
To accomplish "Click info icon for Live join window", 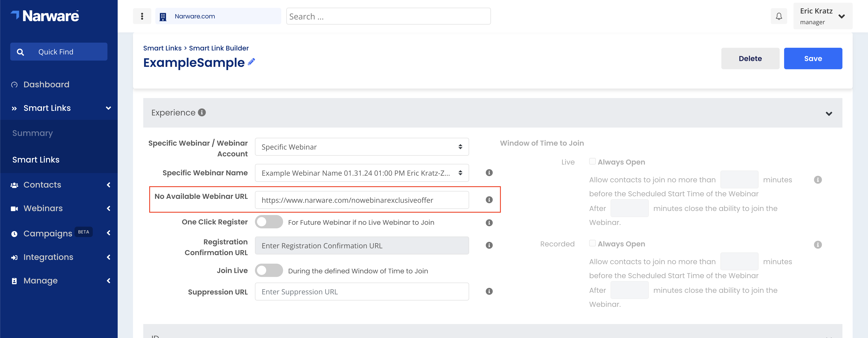I will click(818, 180).
